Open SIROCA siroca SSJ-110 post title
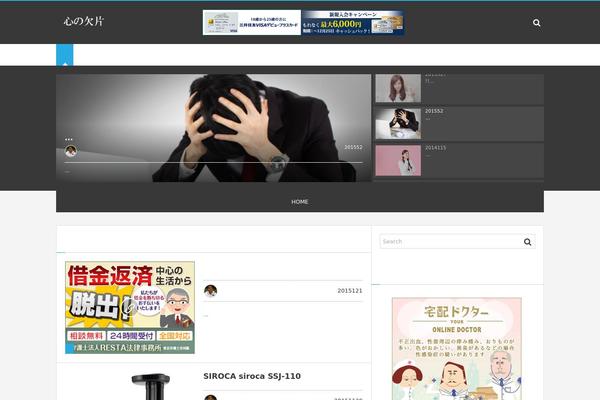 252,376
